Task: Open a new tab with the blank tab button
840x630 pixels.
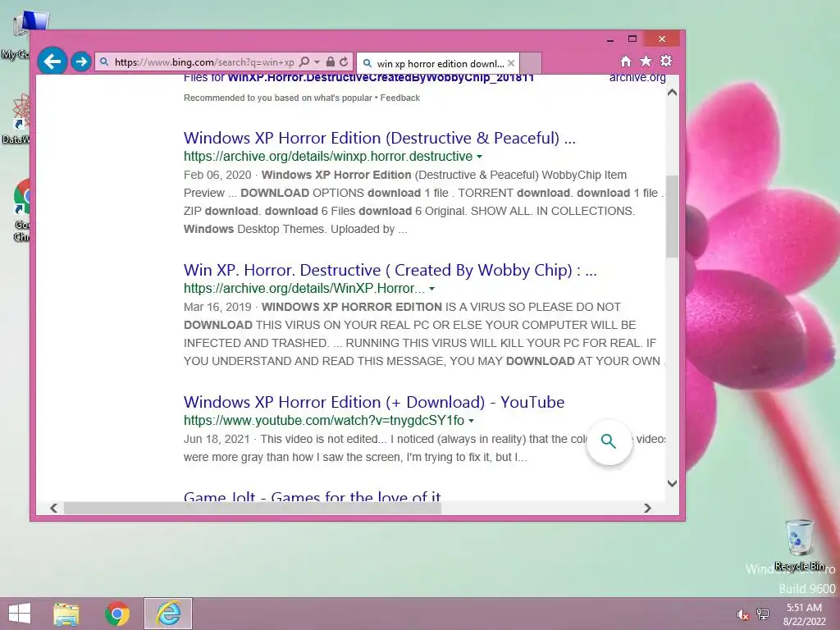Action: tap(531, 63)
